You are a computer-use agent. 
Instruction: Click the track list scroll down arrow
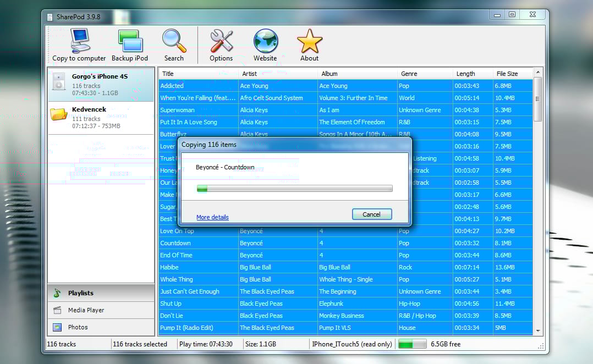coord(538,331)
